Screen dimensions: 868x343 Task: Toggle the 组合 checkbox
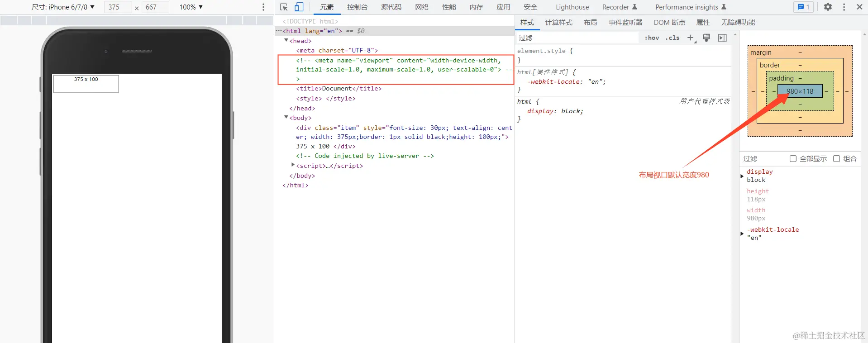point(836,159)
